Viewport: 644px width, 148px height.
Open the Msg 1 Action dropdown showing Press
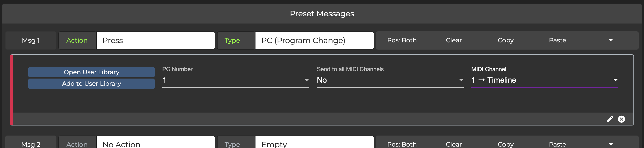(156, 40)
